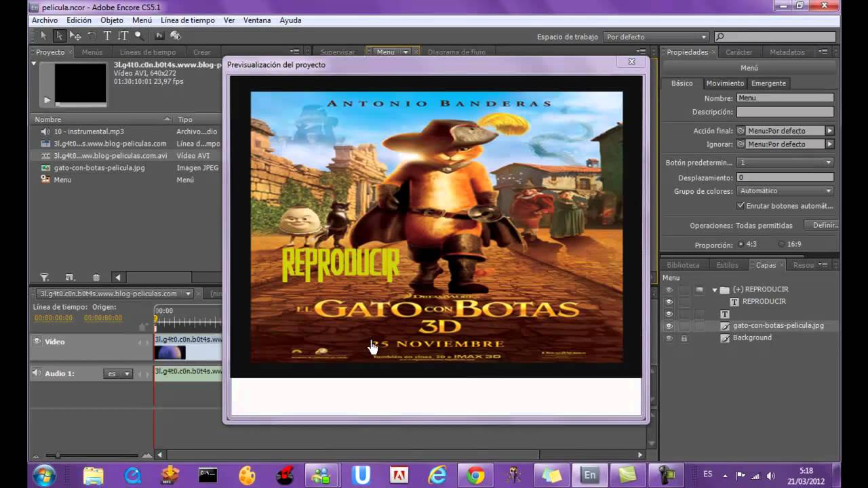Close the Previsualización del proyecto window
868x488 pixels.
point(631,62)
